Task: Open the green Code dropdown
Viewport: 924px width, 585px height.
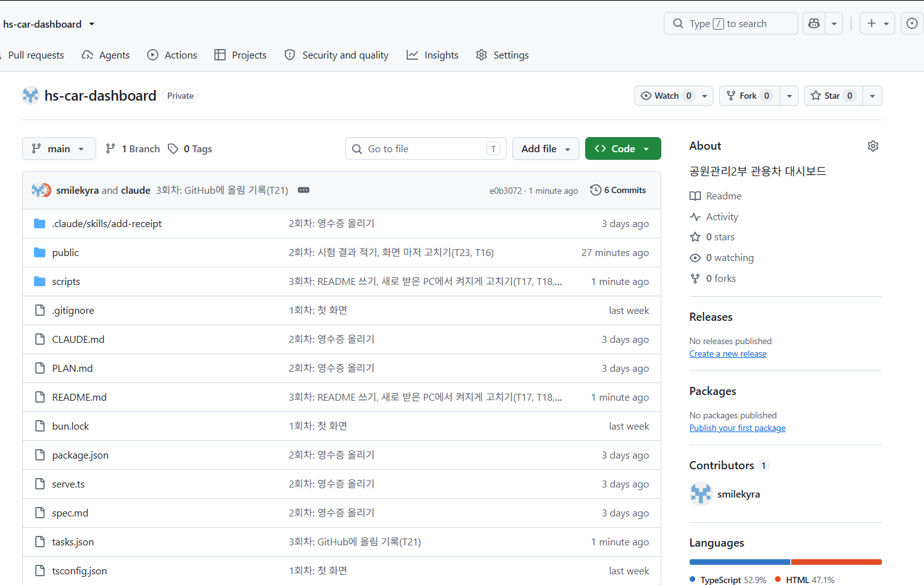Action: (623, 148)
